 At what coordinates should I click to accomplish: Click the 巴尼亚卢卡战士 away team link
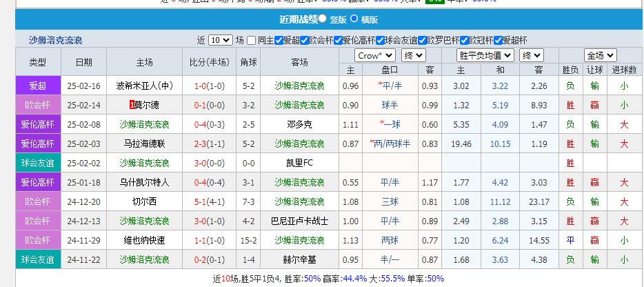click(x=299, y=221)
